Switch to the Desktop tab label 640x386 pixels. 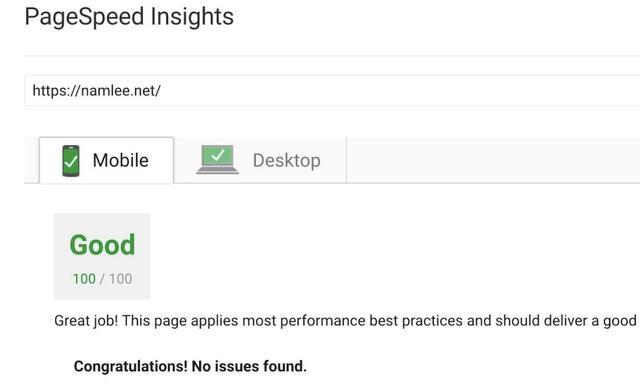coord(287,160)
